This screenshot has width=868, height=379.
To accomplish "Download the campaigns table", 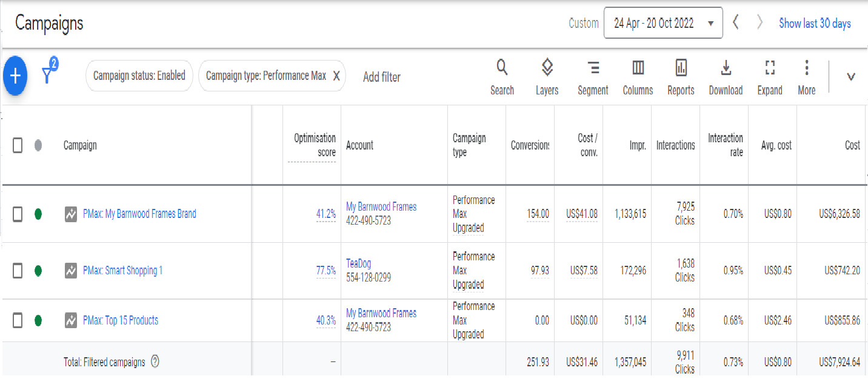I will coord(726,77).
